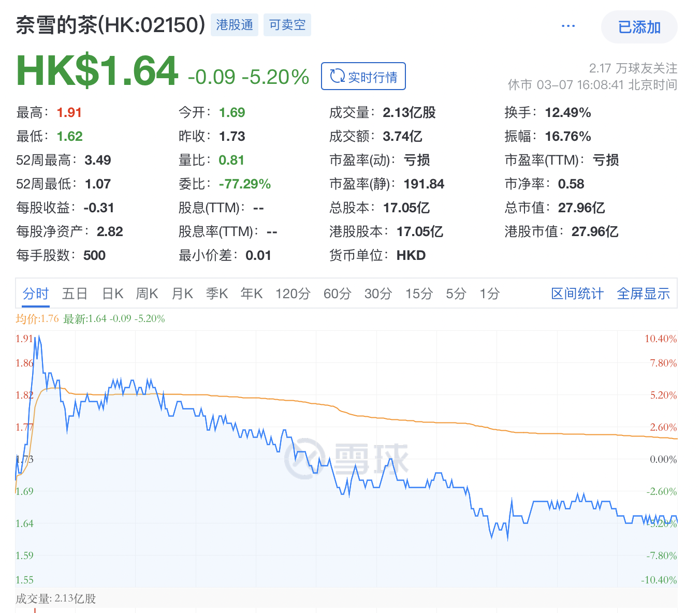Viewport: 700px width, 613px height.
Task: Click the 已添加 watchlist button
Action: (639, 27)
